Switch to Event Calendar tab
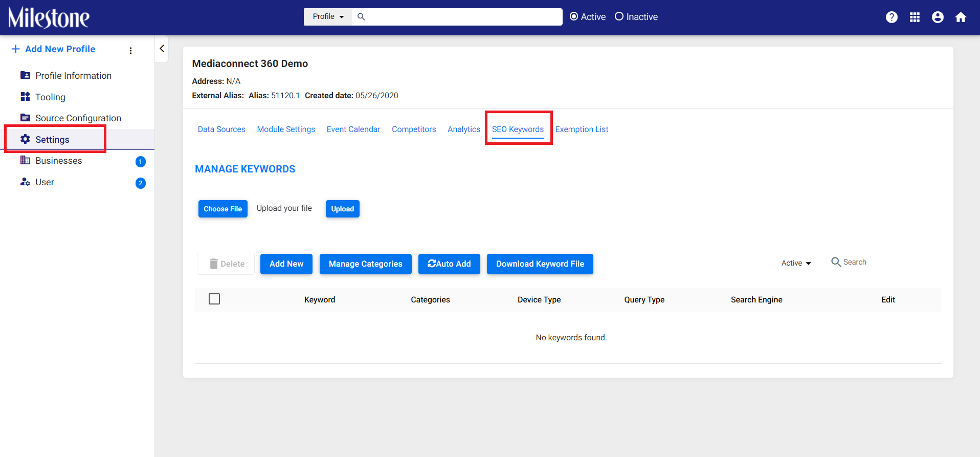This screenshot has height=457, width=980. click(x=353, y=129)
